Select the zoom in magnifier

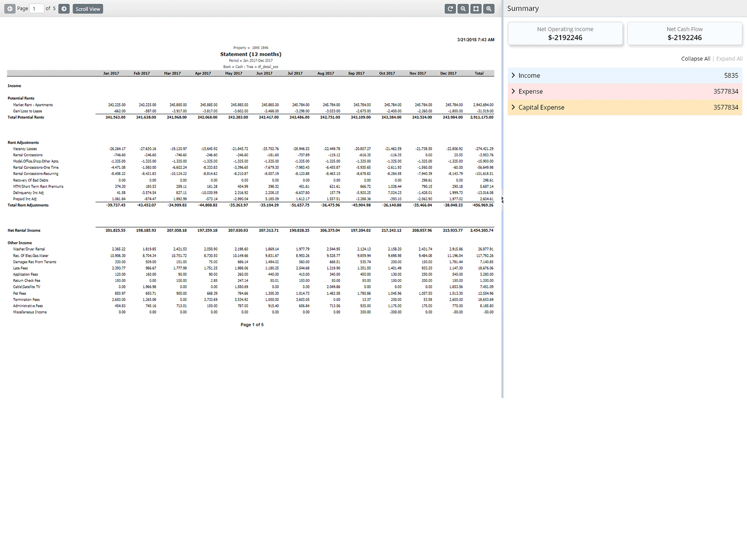tap(489, 8)
